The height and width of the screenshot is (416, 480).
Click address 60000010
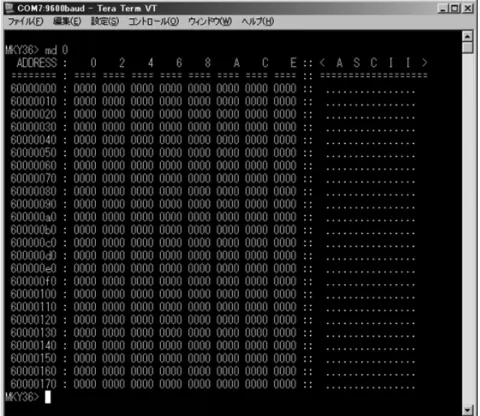[x=33, y=101]
